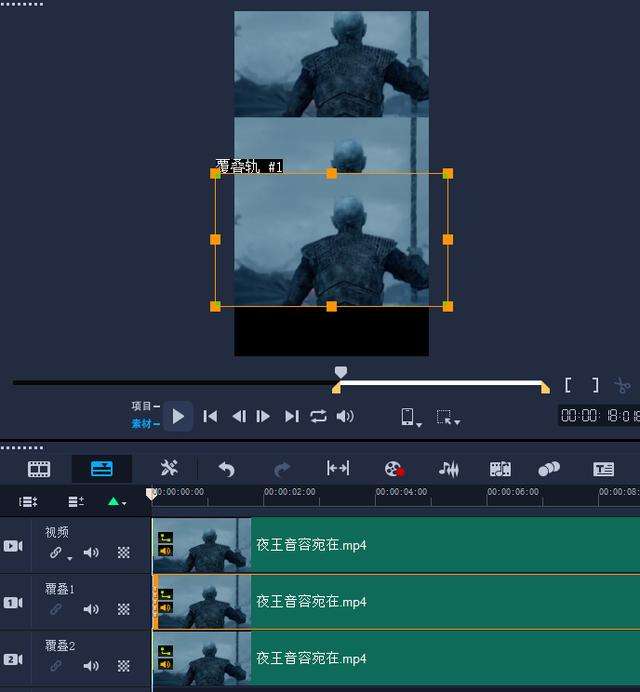The height and width of the screenshot is (692, 640).
Task: Click right trim marker on scrubber
Action: pyautogui.click(x=545, y=388)
